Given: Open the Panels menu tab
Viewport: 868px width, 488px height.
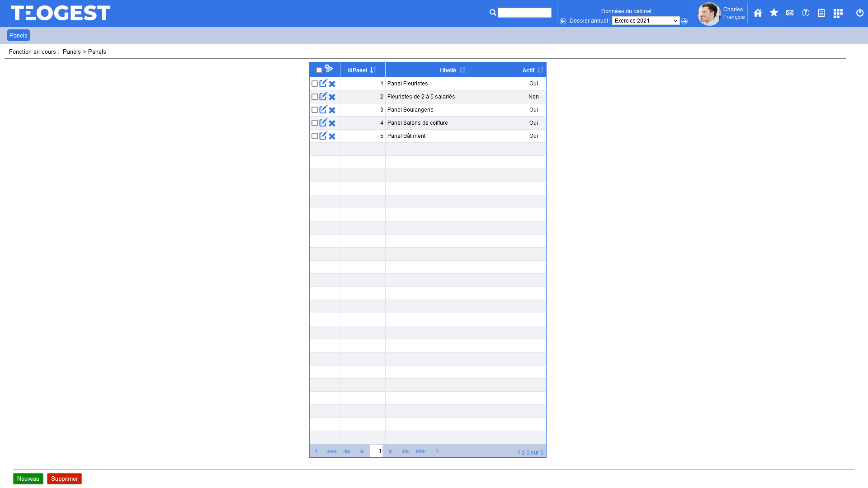Looking at the screenshot, I should pyautogui.click(x=19, y=35).
